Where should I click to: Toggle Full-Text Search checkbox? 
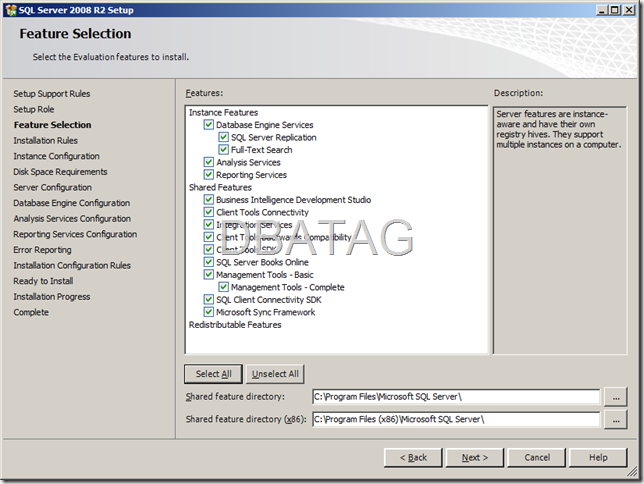pyautogui.click(x=223, y=150)
